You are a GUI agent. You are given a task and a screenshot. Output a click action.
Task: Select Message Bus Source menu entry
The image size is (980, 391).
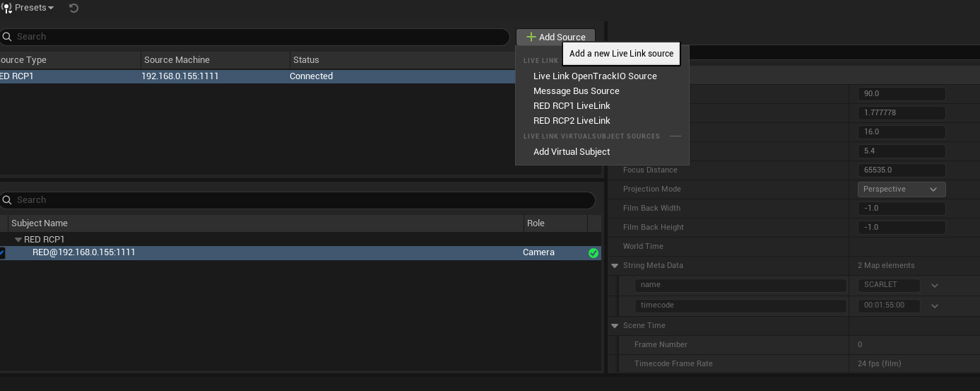point(576,91)
